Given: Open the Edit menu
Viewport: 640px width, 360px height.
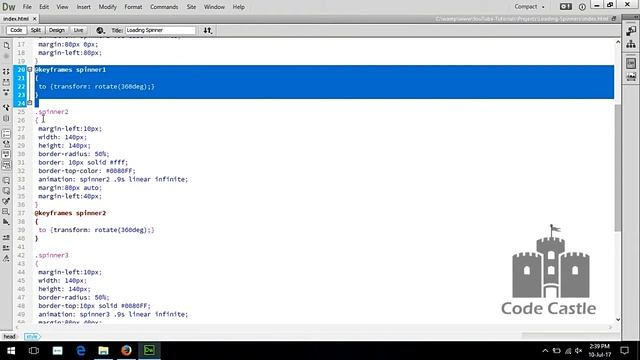Looking at the screenshot, I should point(44,7).
